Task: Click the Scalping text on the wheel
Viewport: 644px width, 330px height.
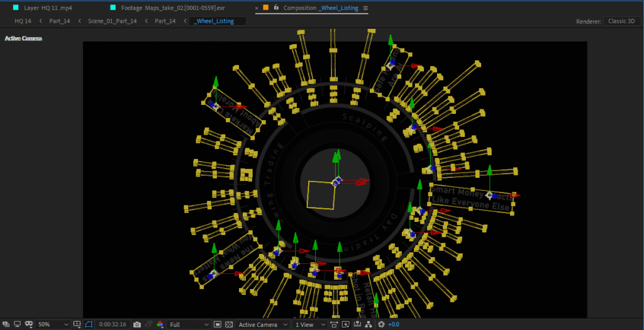Action: point(365,127)
